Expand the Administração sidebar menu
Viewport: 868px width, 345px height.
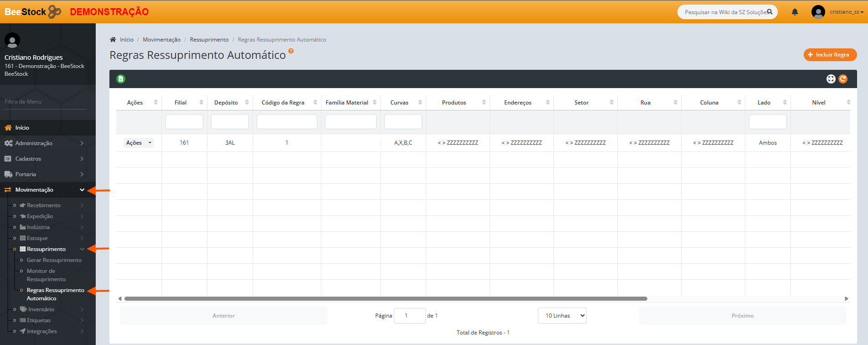tap(44, 143)
